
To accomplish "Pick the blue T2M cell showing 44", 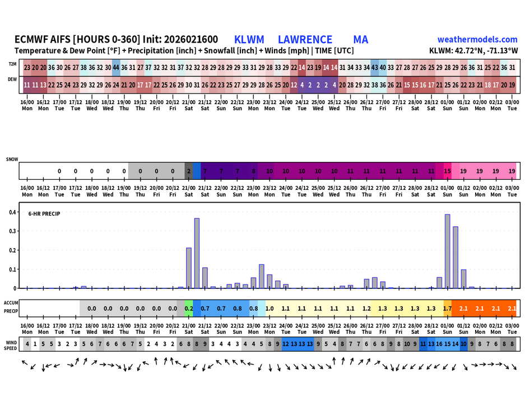I will [116, 67].
